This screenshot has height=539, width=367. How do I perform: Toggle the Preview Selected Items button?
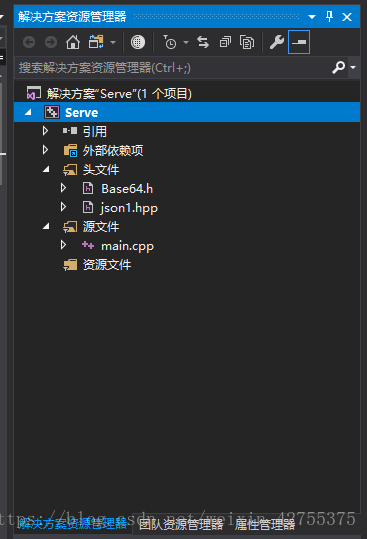coord(299,42)
